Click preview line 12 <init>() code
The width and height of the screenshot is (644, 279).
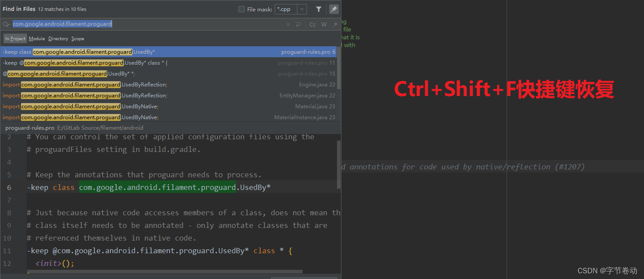tap(55, 263)
